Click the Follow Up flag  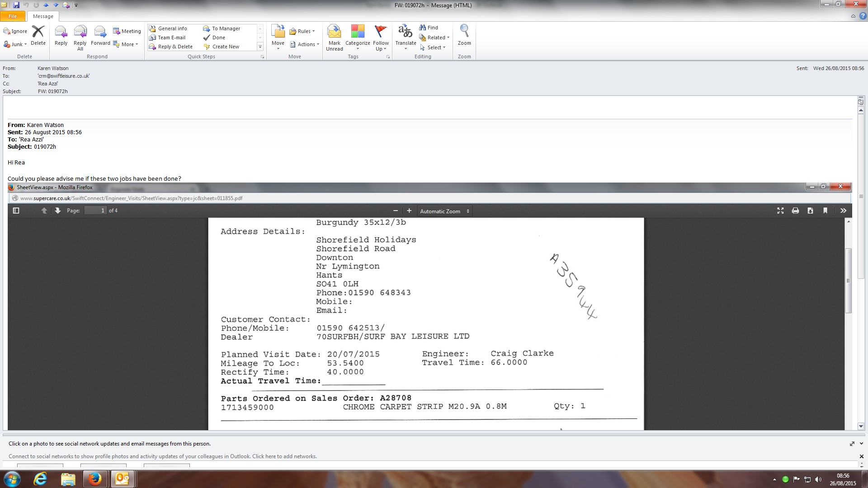pyautogui.click(x=381, y=33)
